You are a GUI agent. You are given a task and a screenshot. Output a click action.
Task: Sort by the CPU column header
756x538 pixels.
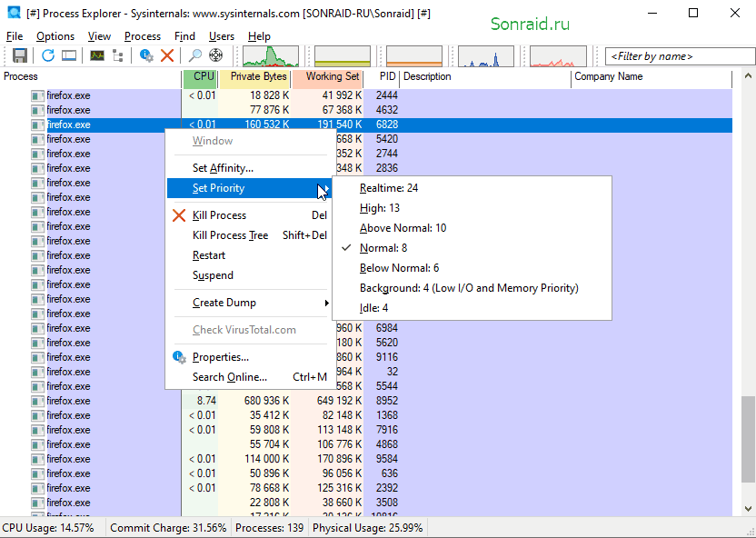(x=200, y=76)
